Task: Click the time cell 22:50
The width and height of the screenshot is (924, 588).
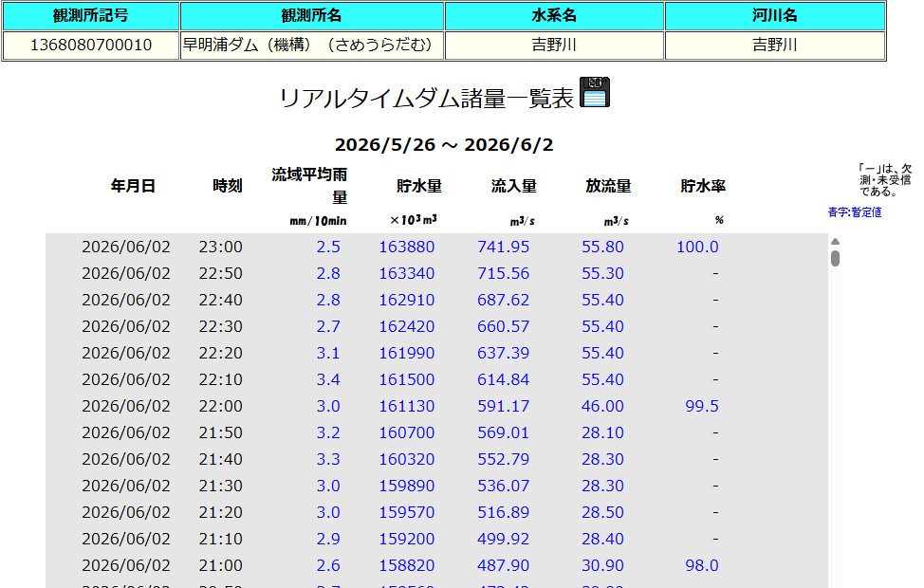Action: 220,273
